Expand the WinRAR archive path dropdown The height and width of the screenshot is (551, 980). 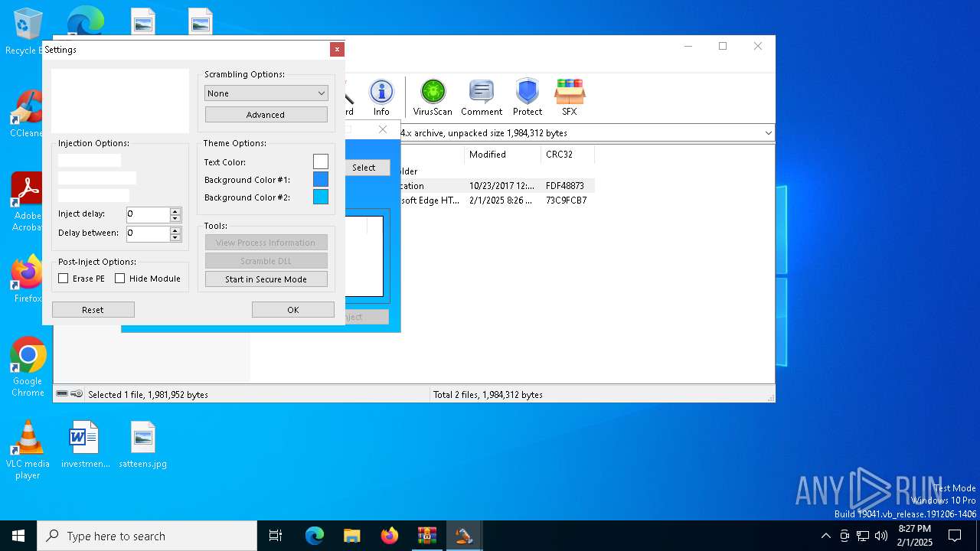(x=768, y=133)
